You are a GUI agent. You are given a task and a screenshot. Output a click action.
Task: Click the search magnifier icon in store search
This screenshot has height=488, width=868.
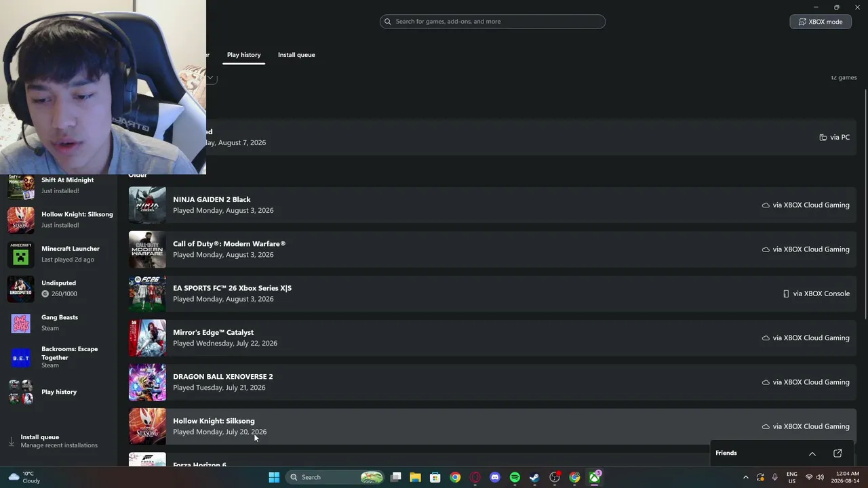tap(388, 22)
